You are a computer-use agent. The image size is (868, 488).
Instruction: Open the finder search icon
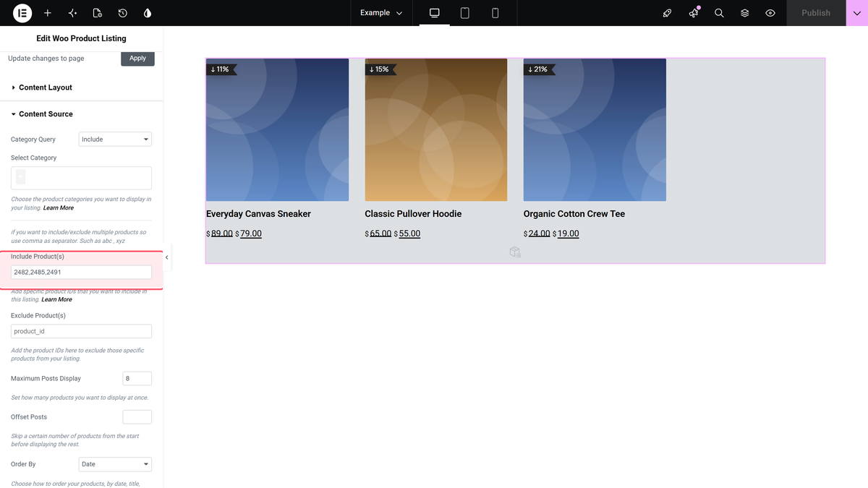(x=719, y=13)
